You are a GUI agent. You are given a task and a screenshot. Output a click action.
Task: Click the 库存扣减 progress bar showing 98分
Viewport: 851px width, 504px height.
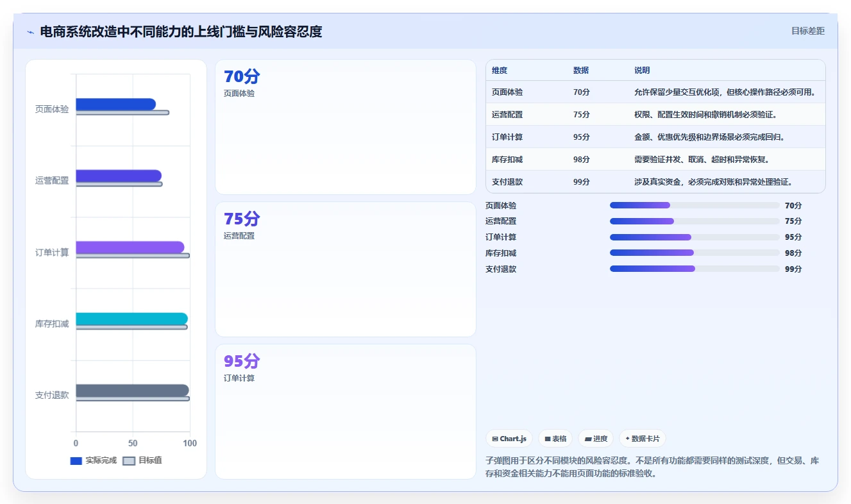tap(695, 253)
